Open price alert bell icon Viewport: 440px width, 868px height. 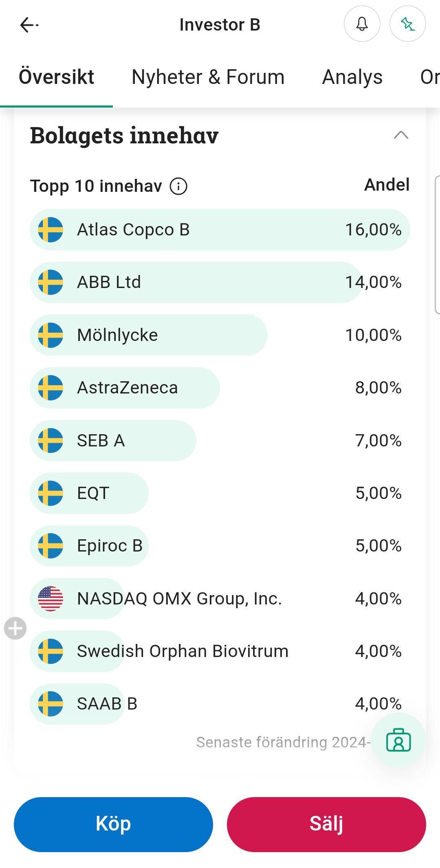362,24
